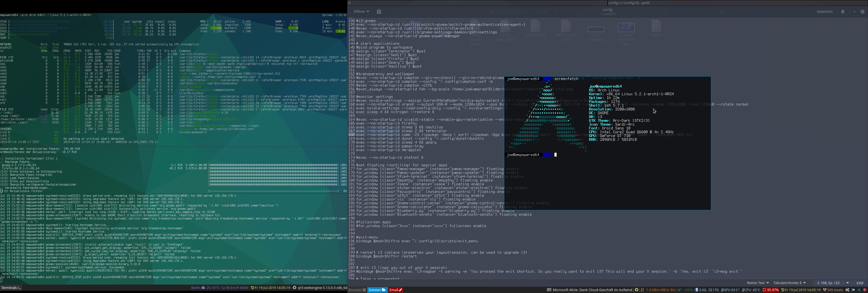Switch to the Browser workspace
The image size is (868, 293).
click(x=357, y=290)
